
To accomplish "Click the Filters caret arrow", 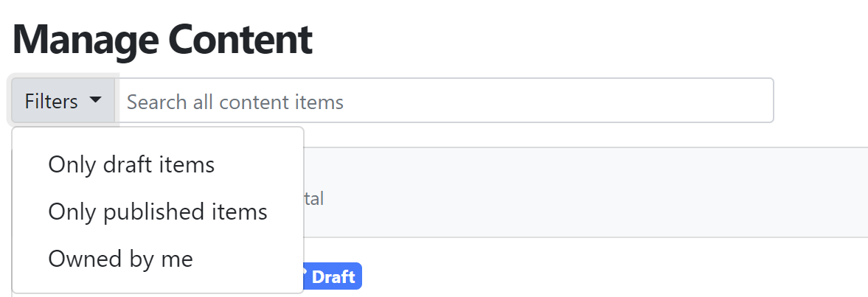I will coord(95,100).
